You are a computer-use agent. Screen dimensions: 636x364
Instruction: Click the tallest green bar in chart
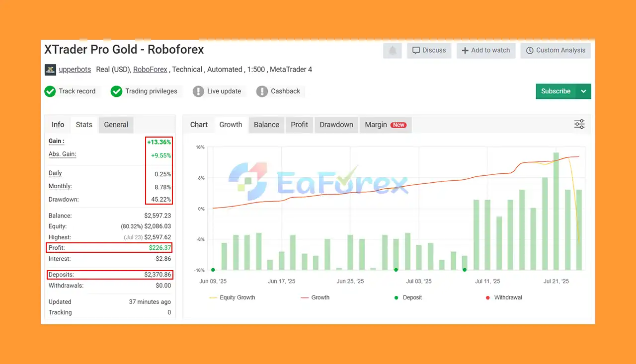[556, 211]
